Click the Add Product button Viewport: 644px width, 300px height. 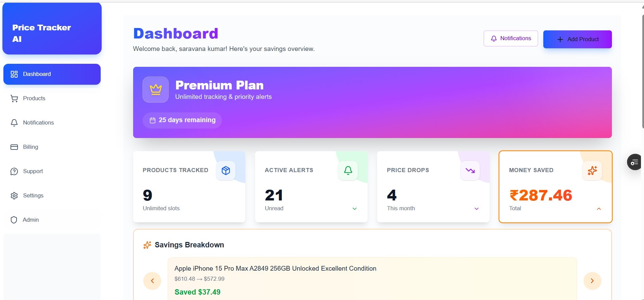(x=577, y=39)
